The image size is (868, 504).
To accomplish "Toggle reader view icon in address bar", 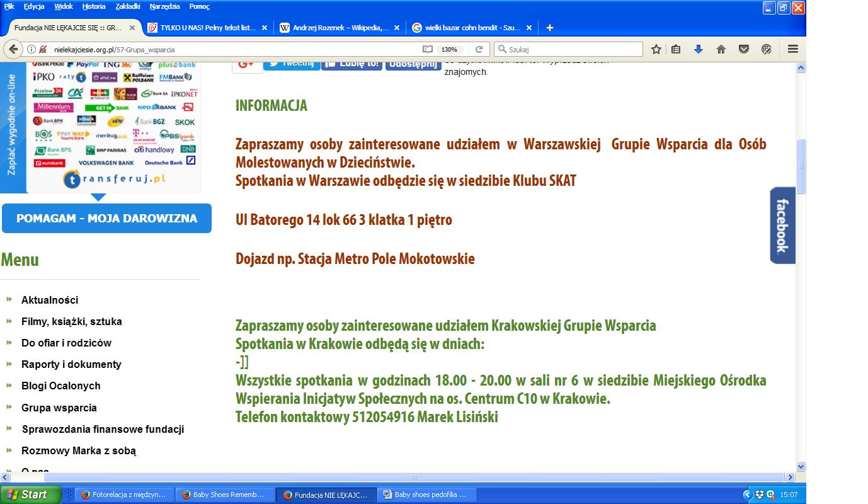I will [x=428, y=49].
